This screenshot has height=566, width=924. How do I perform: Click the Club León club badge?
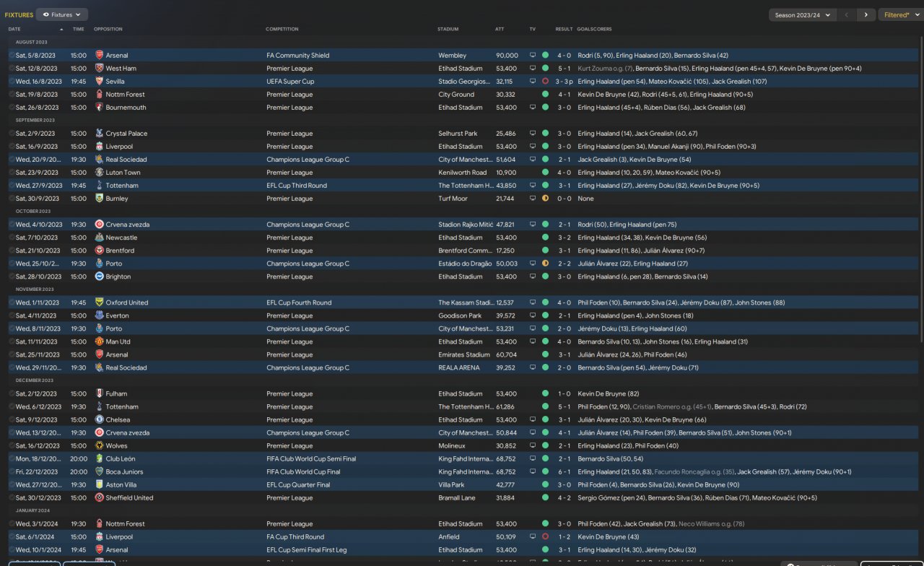[x=100, y=458]
